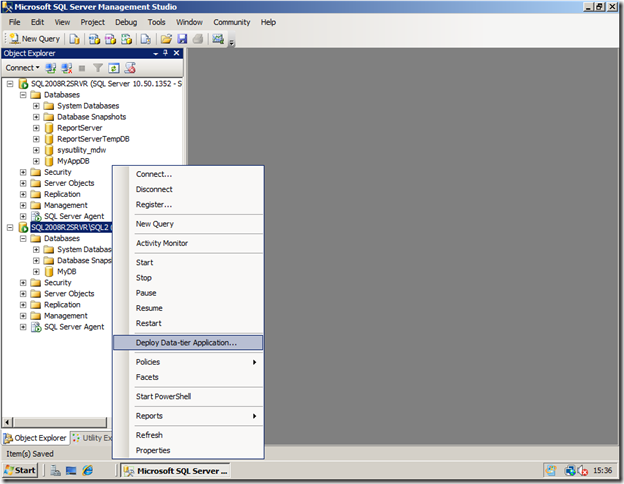
Task: Open the Project menu
Action: pyautogui.click(x=93, y=22)
